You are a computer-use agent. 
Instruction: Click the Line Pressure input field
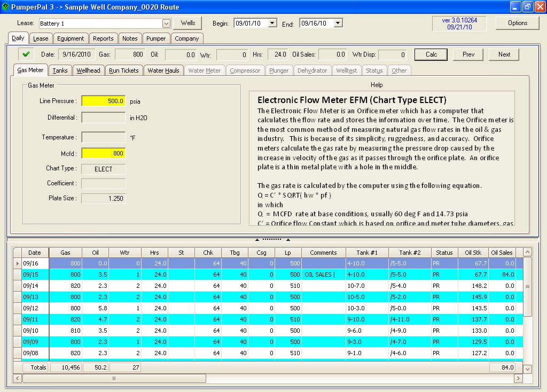[x=104, y=101]
